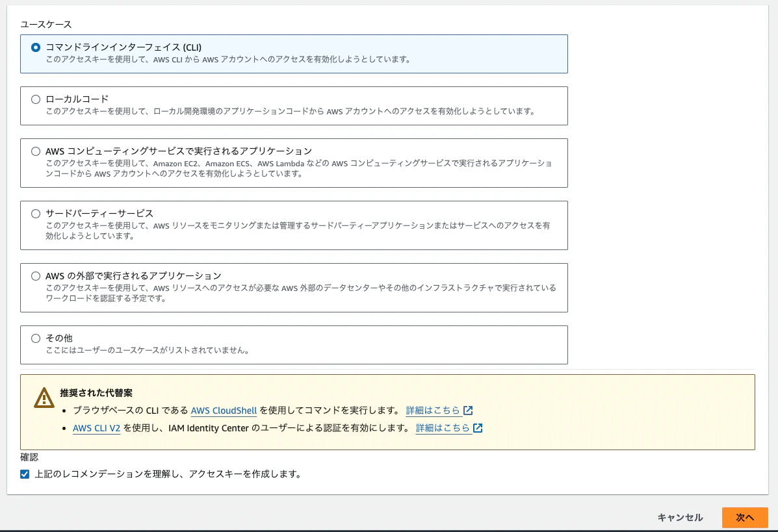
Task: Click ローカル開発環境 description text
Action: 291,112
